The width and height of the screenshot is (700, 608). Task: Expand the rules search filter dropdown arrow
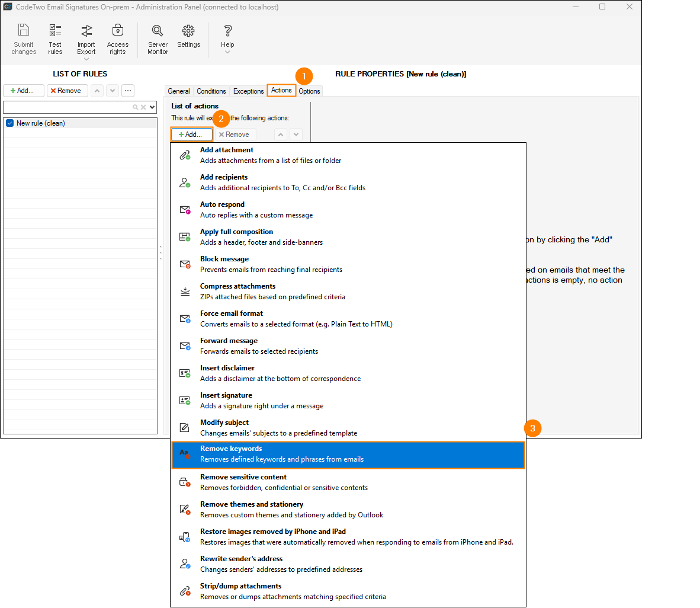(x=153, y=107)
